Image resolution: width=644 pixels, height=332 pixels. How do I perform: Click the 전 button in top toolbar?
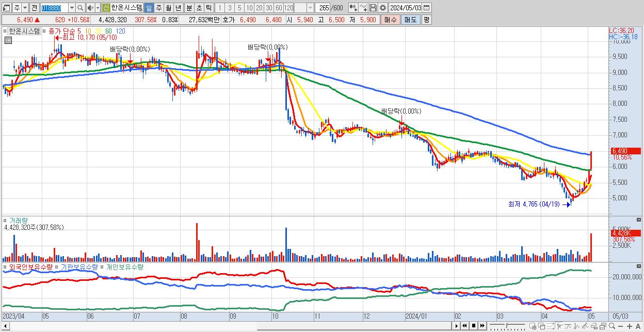34,8
